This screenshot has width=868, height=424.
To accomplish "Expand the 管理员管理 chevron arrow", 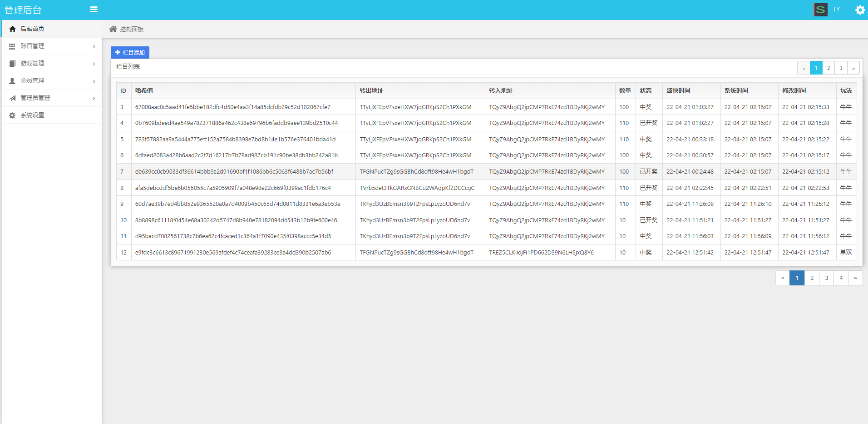I will 94,99.
